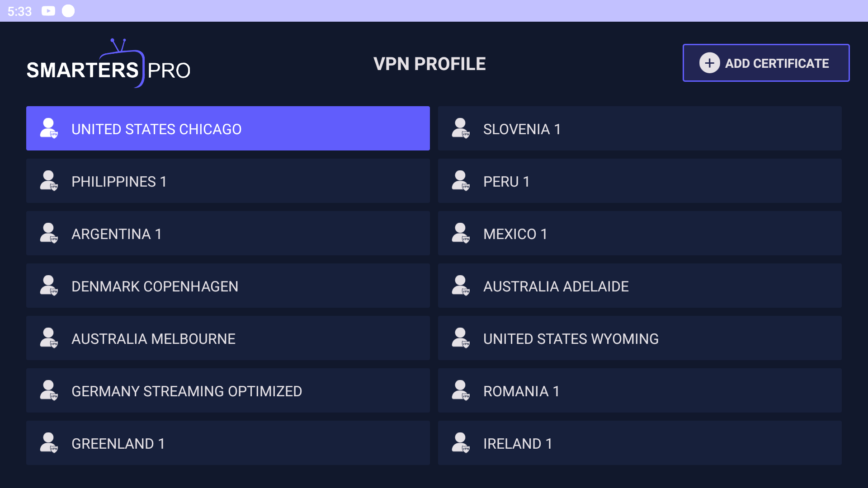Click the plus icon in Add Certificate

(x=709, y=63)
